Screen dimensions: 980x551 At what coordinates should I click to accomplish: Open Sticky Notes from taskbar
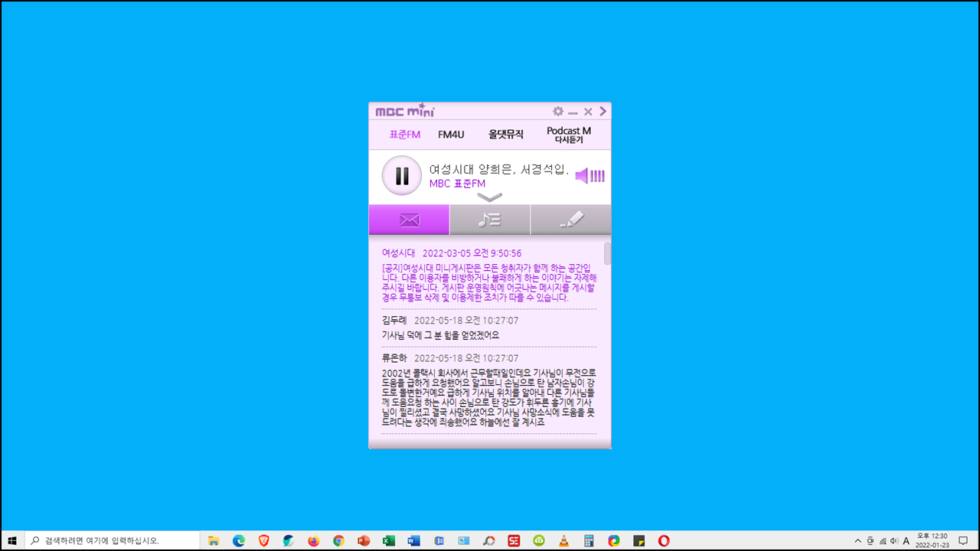pyautogui.click(x=639, y=540)
